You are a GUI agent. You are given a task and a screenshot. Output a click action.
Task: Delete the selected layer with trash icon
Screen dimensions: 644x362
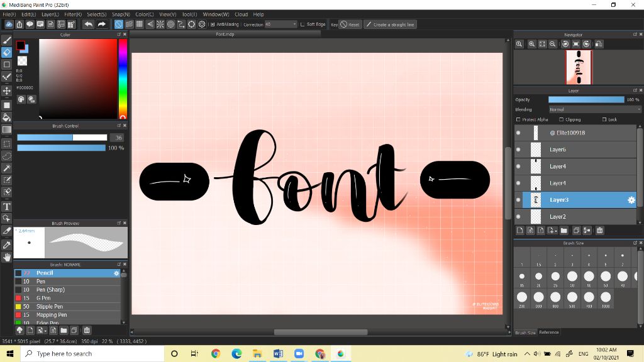coord(599,231)
